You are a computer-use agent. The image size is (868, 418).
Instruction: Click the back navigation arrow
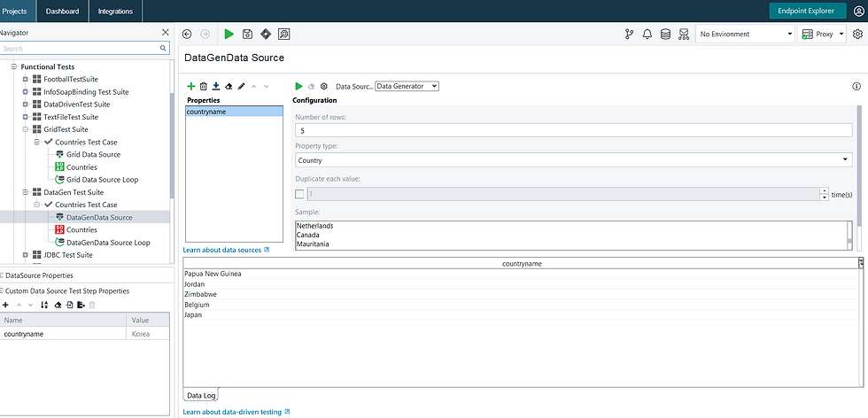coord(187,35)
